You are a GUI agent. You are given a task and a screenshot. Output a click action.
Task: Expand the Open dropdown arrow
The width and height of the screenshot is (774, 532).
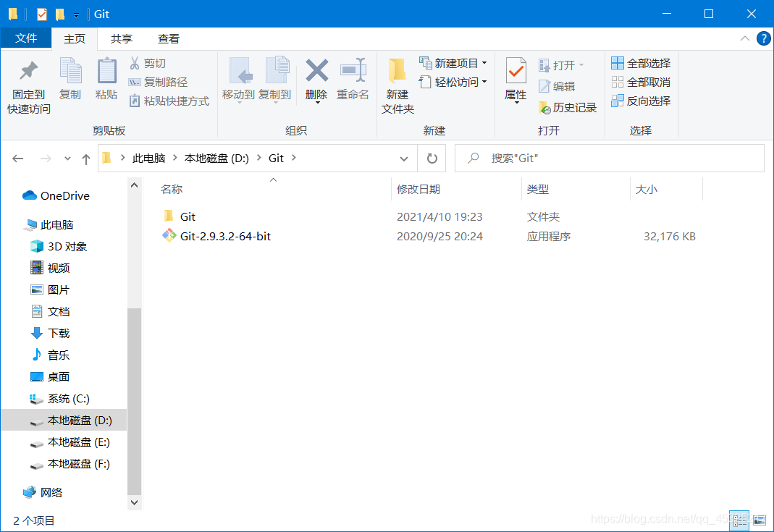(x=581, y=65)
